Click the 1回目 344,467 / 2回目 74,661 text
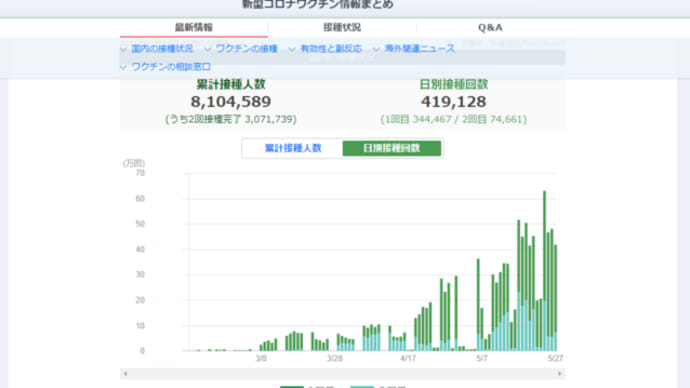The height and width of the screenshot is (388, 690). pos(454,119)
